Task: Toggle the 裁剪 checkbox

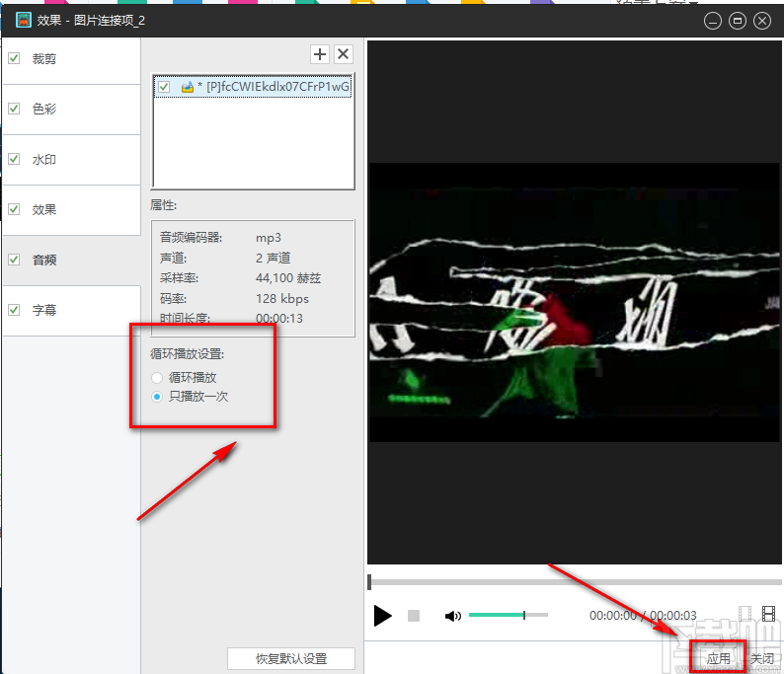Action: (x=14, y=58)
